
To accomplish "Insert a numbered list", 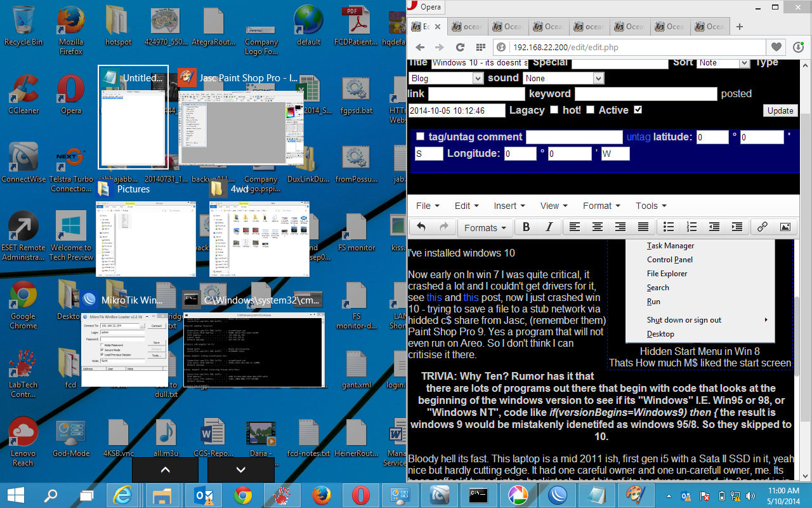I will point(691,227).
